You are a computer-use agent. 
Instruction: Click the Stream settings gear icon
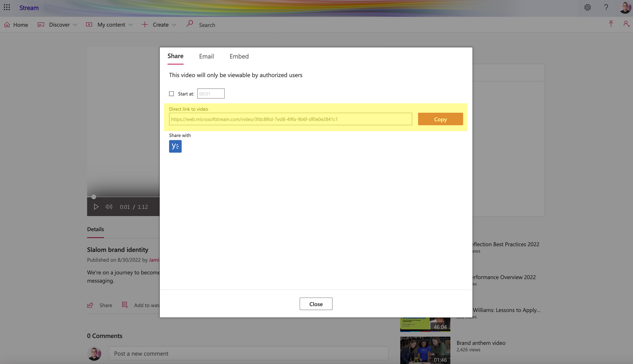[x=587, y=8]
